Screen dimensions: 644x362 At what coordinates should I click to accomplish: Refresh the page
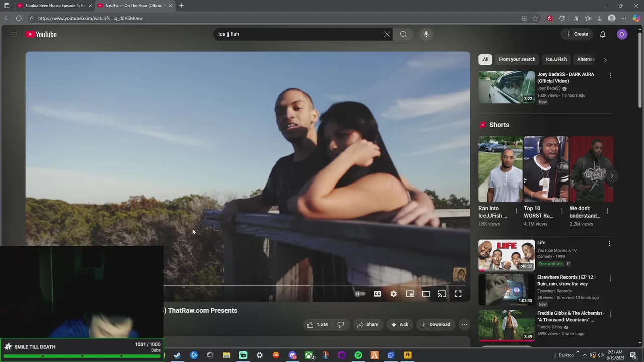tap(19, 18)
